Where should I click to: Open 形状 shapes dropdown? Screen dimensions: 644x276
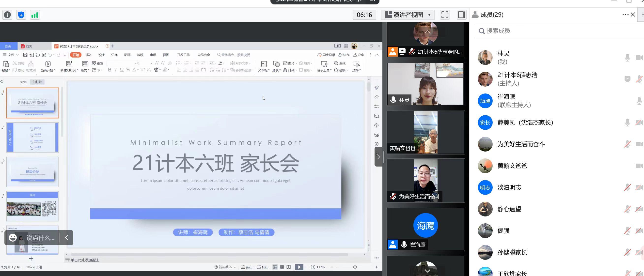point(276,66)
